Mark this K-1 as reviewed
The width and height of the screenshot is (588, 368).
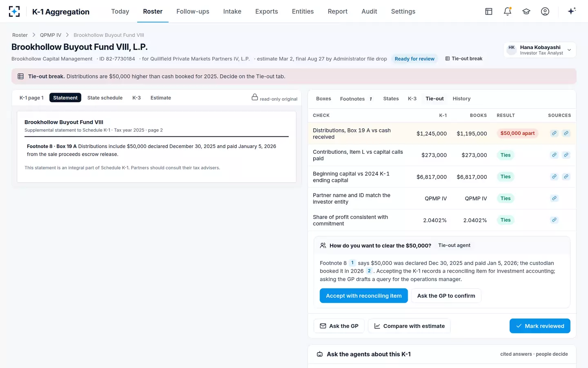540,326
